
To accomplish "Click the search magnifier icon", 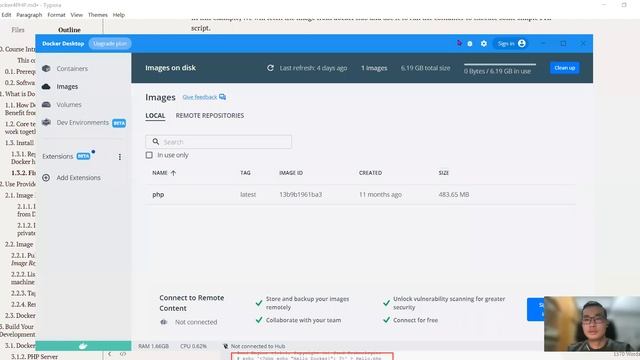I will [x=156, y=142].
